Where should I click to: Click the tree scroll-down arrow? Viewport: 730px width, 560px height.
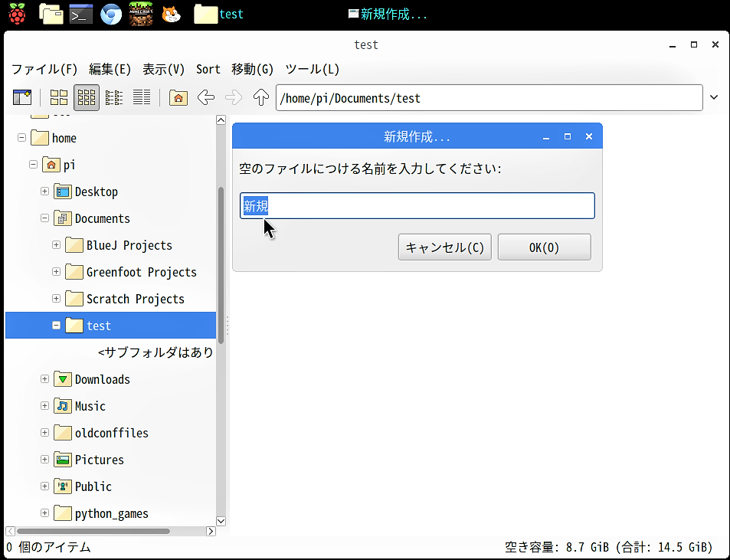tap(221, 521)
